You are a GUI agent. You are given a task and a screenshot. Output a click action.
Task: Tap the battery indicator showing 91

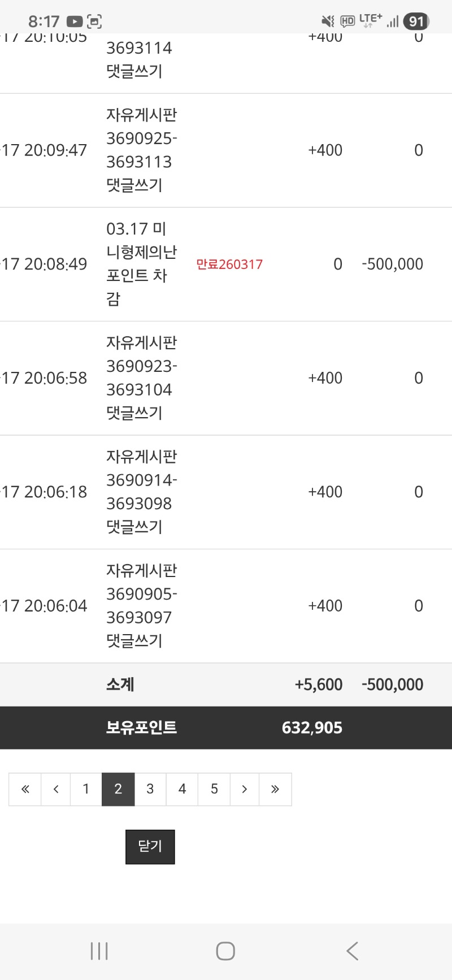pos(416,21)
